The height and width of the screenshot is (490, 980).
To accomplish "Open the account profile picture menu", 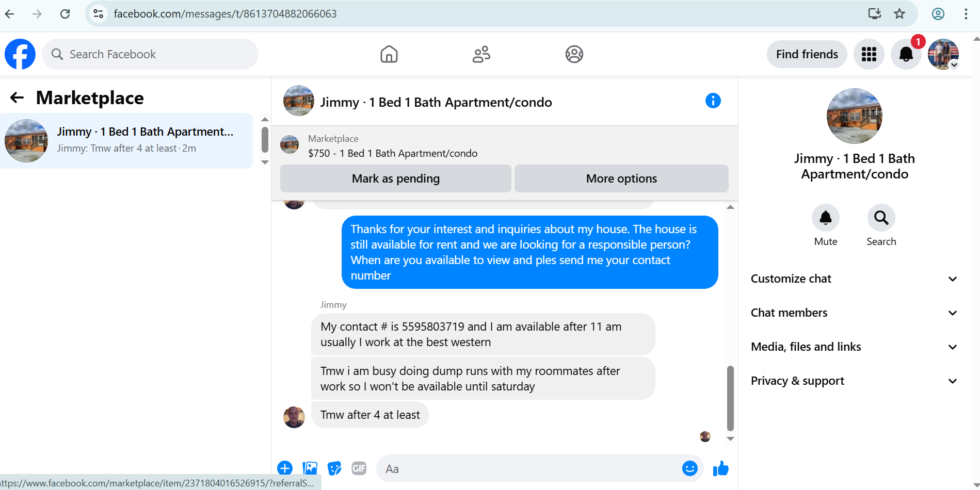I will (x=943, y=54).
